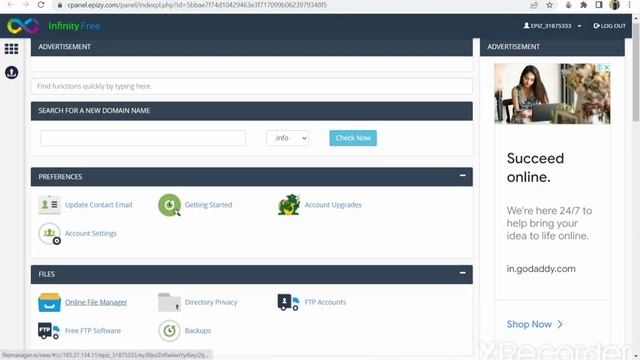Go back with browser back arrow
The image size is (640, 360).
coord(11,5)
